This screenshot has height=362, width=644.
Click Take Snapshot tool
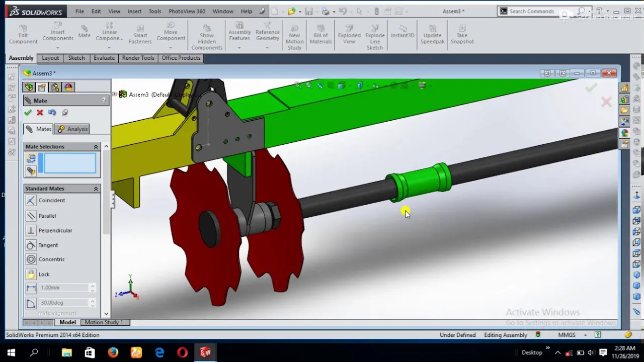click(x=462, y=35)
